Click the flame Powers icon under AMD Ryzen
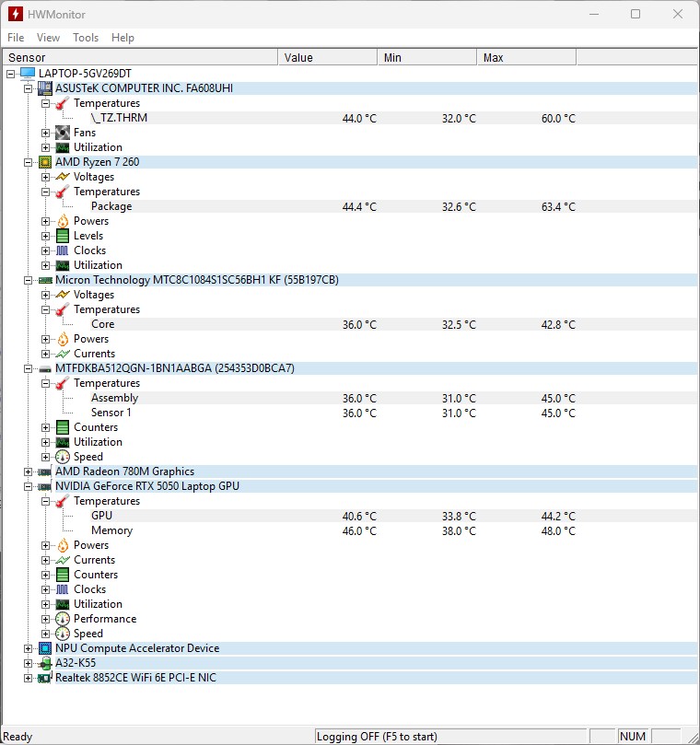700x745 pixels. point(63,221)
